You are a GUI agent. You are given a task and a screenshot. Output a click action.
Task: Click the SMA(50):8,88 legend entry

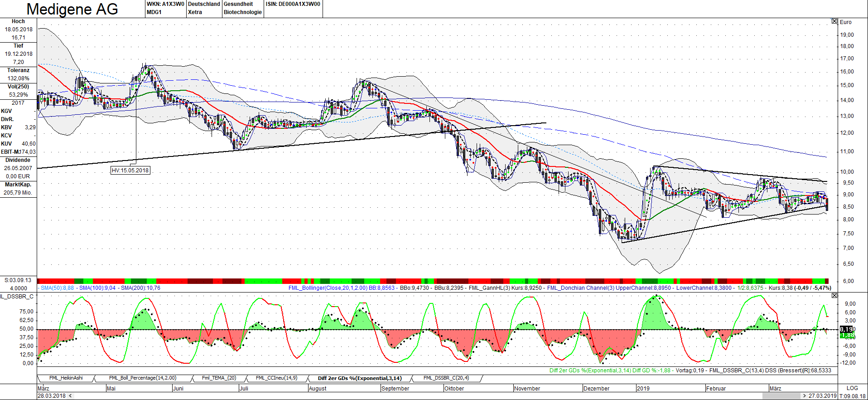58,288
